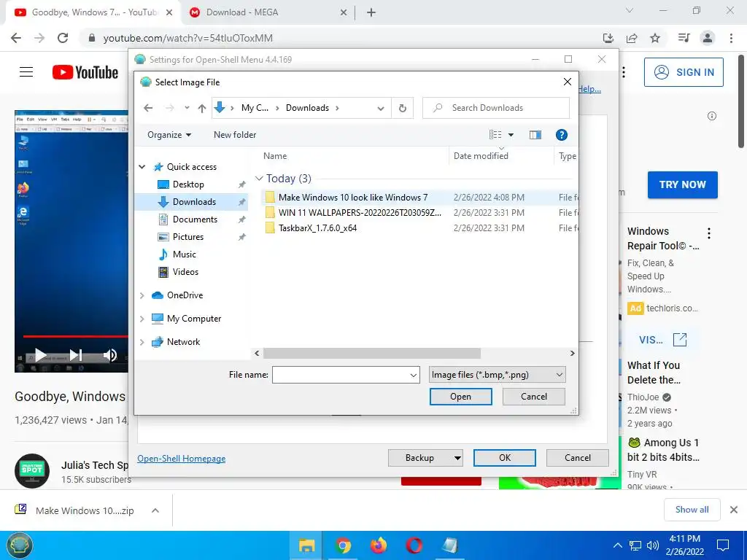Expand the OneDrive tree node
This screenshot has width=747, height=560.
142,295
